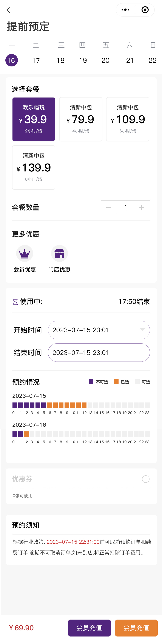Open the 结束时间 picker field
This screenshot has width=162, height=644.
coord(99,353)
